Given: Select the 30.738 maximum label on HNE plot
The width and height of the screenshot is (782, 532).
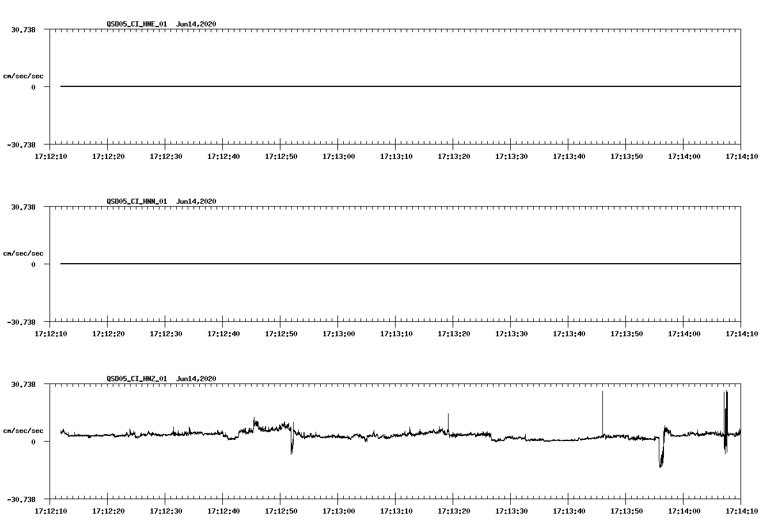Looking at the screenshot, I should tap(24, 29).
